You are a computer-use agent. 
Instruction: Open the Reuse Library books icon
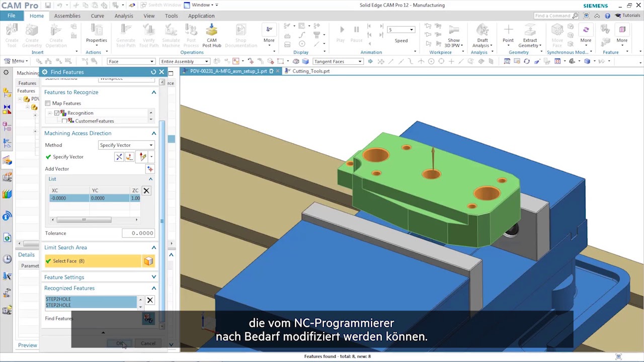pyautogui.click(x=7, y=194)
